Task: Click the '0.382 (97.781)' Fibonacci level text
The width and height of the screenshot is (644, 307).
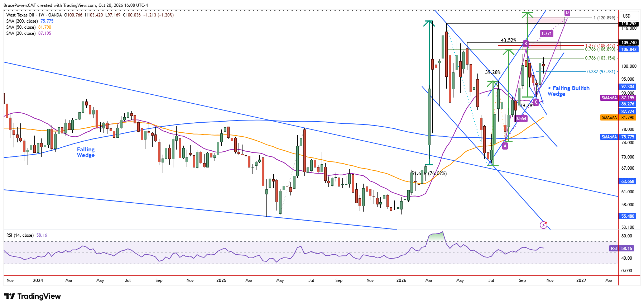Action: [601, 72]
